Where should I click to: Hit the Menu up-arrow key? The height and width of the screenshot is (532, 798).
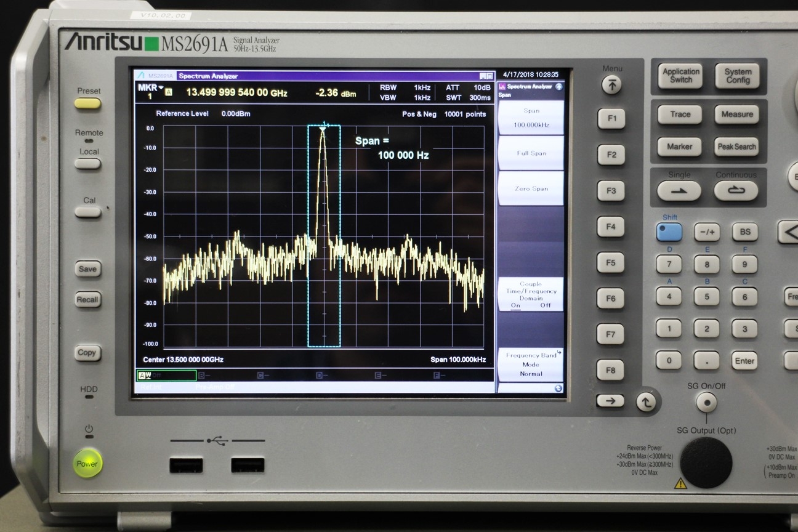pyautogui.click(x=611, y=86)
